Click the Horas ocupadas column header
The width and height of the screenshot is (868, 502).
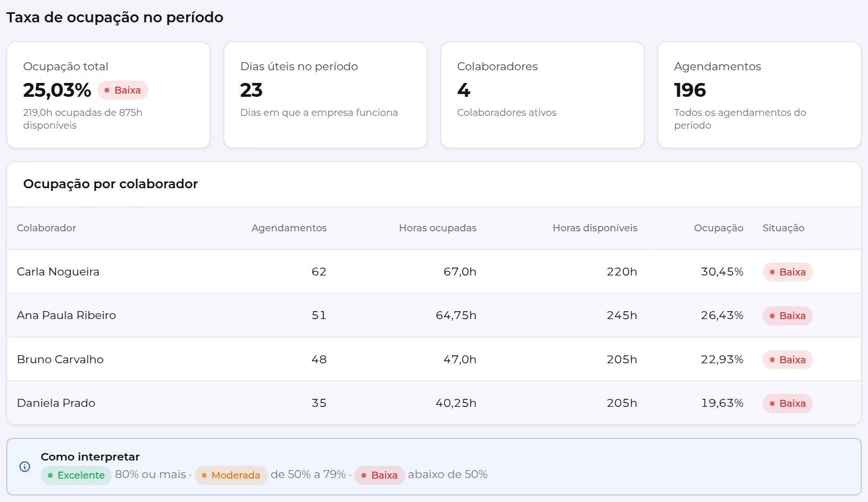click(438, 228)
